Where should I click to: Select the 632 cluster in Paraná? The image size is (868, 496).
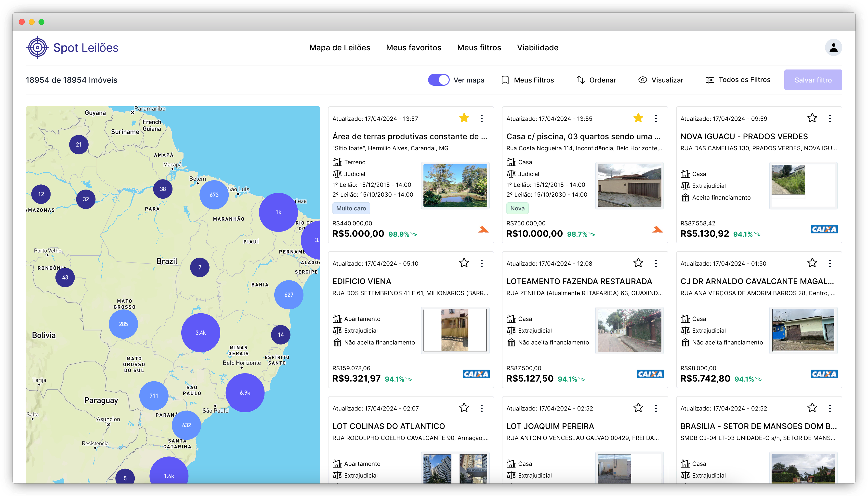(186, 425)
